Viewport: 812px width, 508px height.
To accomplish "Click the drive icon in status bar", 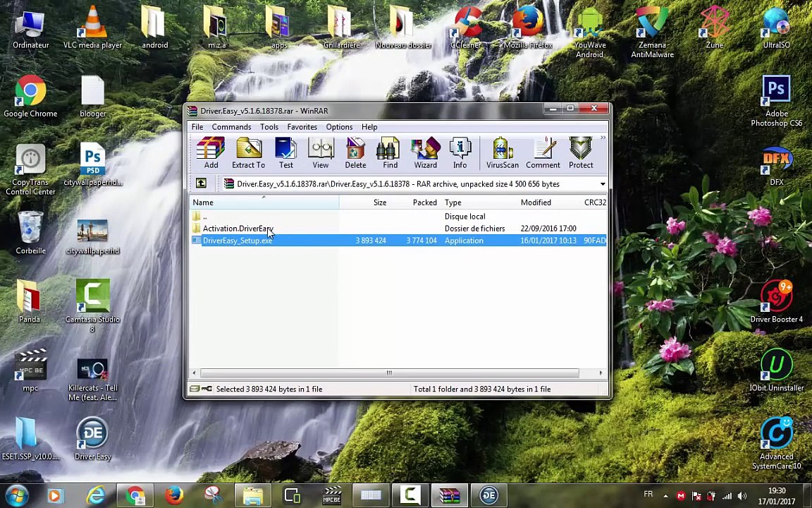I will [x=195, y=389].
